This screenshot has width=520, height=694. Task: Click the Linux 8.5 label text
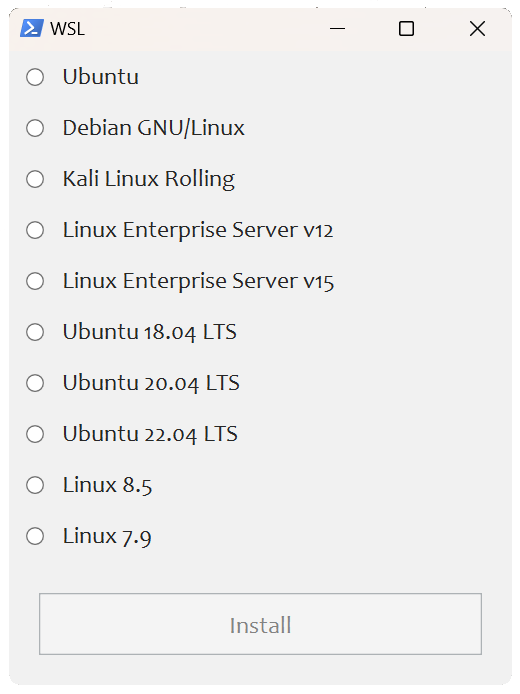tap(107, 485)
